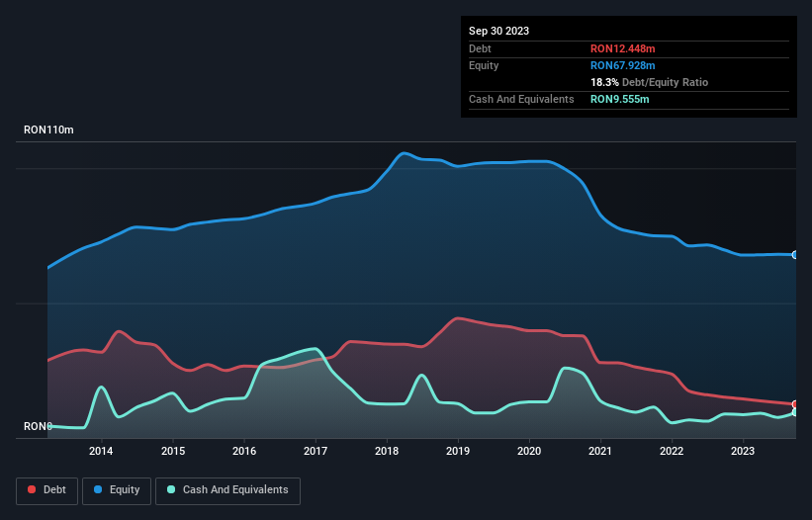Viewport: 812px width, 520px height.
Task: Click the 18.3% Debt/Equity Ratio text
Action: [x=649, y=82]
